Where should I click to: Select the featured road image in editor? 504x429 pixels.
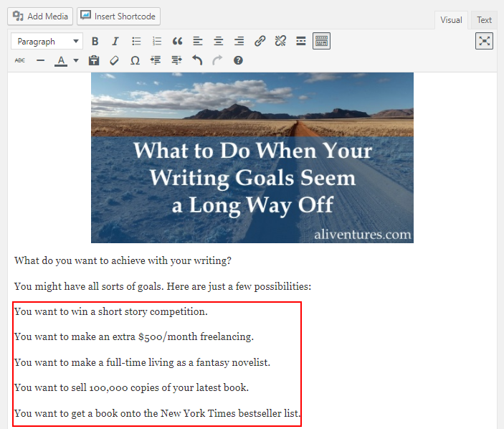[x=252, y=158]
